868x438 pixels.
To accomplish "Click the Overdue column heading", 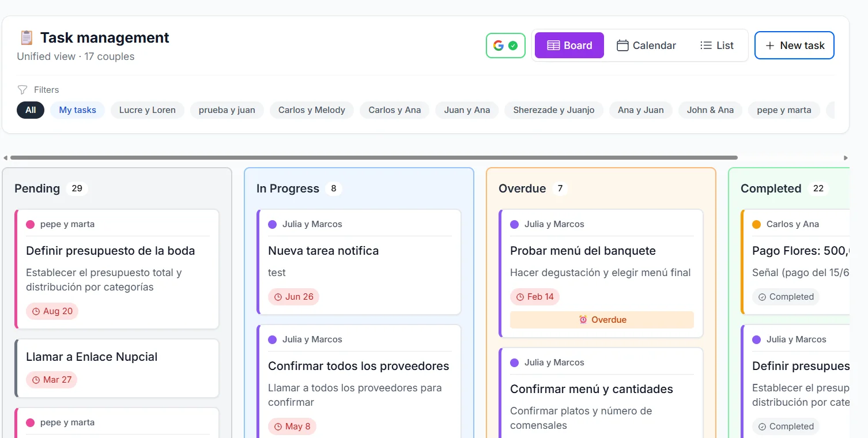I will coord(522,188).
